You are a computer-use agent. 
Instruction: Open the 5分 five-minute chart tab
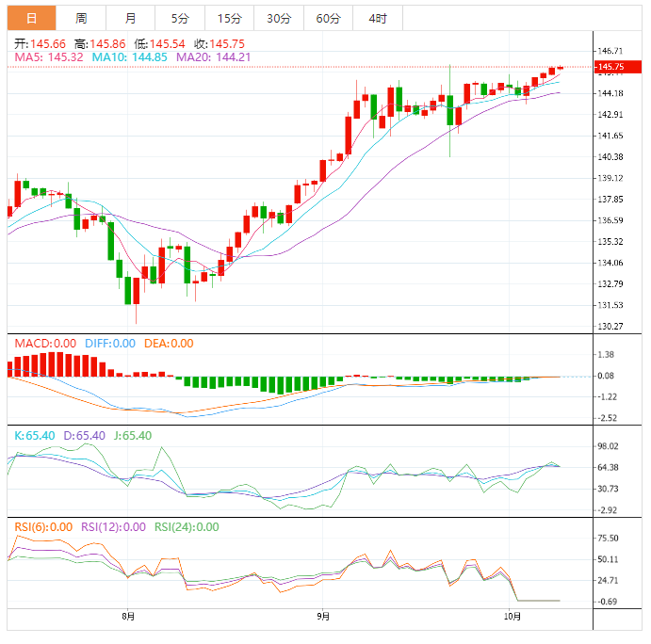(x=180, y=18)
